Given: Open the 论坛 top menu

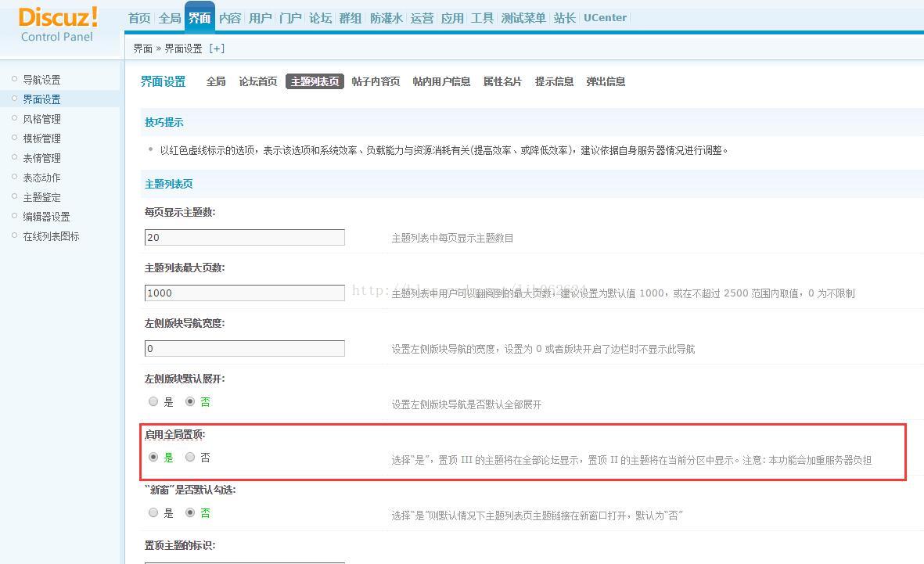Looking at the screenshot, I should (321, 18).
